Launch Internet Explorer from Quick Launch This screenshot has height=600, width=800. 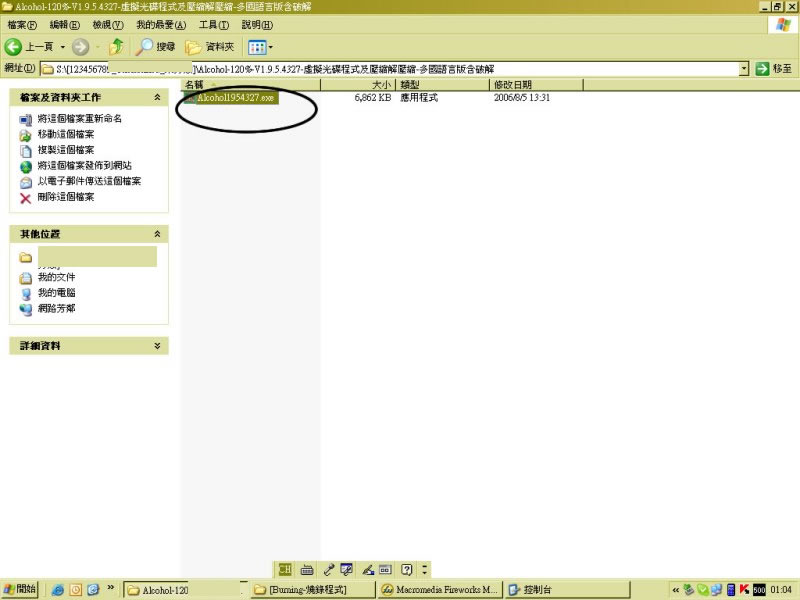[58, 590]
